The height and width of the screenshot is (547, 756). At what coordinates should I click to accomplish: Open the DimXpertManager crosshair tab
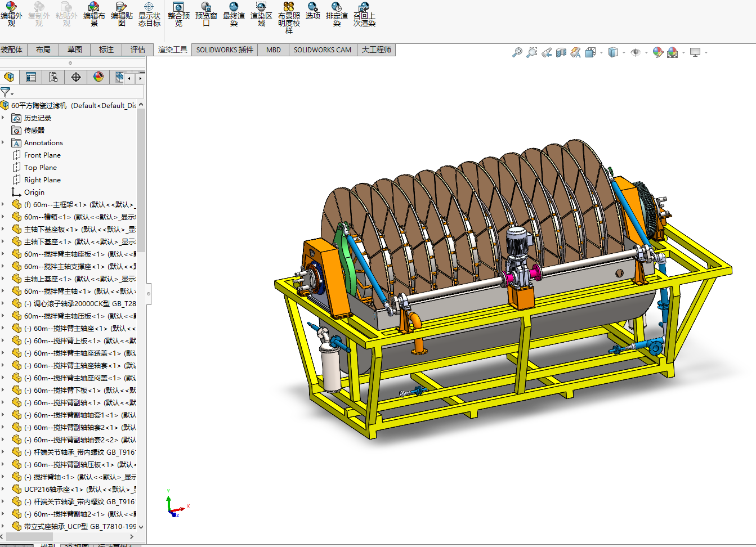[x=76, y=77]
